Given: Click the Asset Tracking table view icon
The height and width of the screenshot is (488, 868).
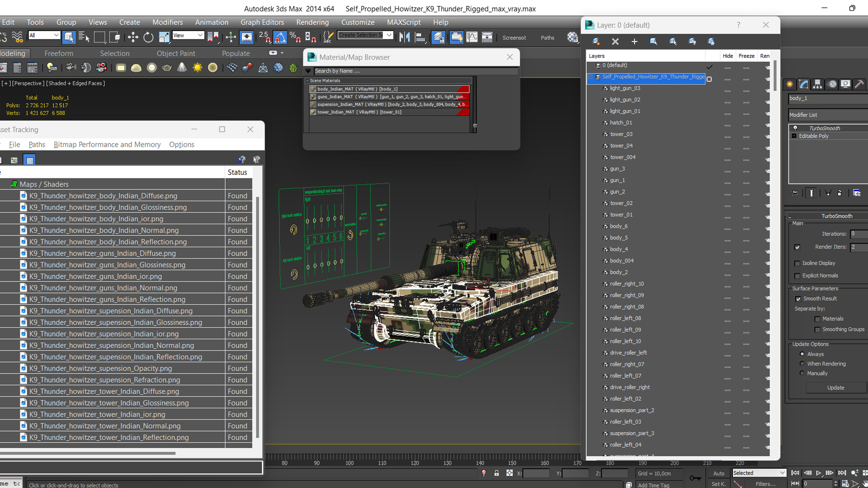Looking at the screenshot, I should click(x=30, y=160).
